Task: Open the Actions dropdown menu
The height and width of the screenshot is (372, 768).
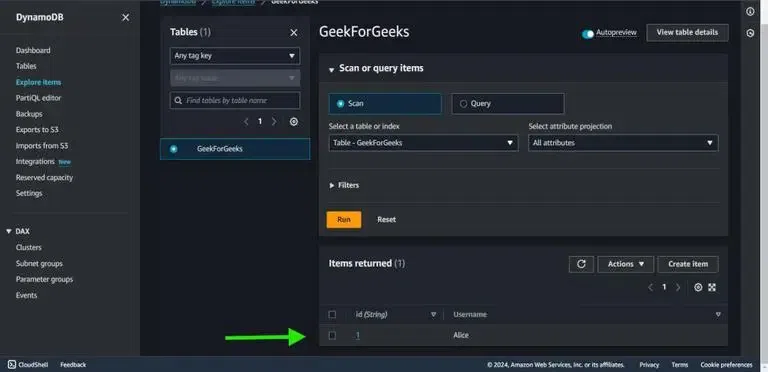Action: (625, 264)
